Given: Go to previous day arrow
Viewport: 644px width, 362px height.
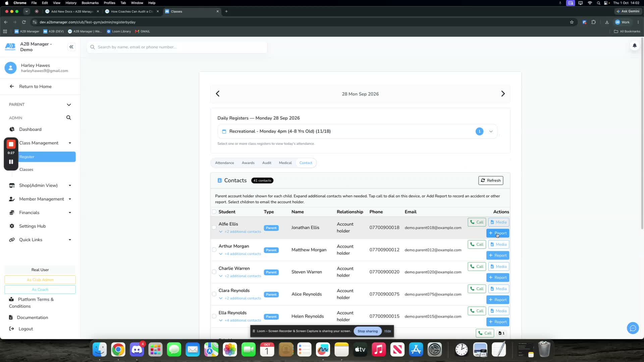Looking at the screenshot, I should click(x=218, y=94).
